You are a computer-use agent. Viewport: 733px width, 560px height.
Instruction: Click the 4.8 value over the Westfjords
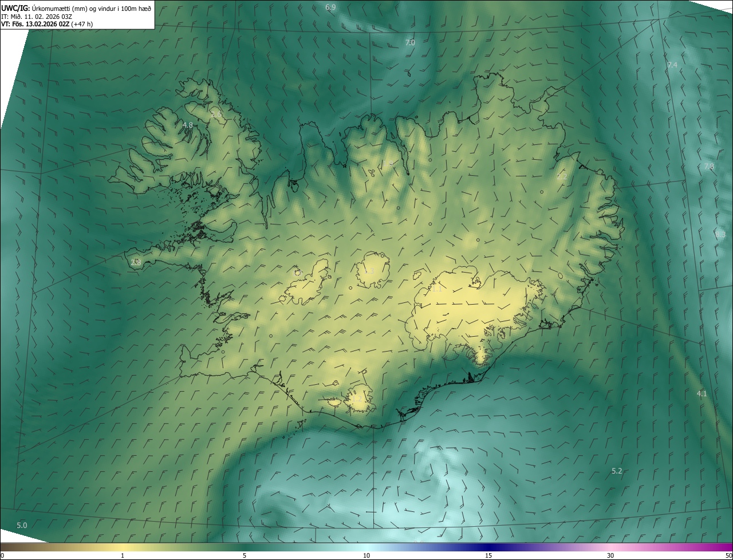(188, 125)
